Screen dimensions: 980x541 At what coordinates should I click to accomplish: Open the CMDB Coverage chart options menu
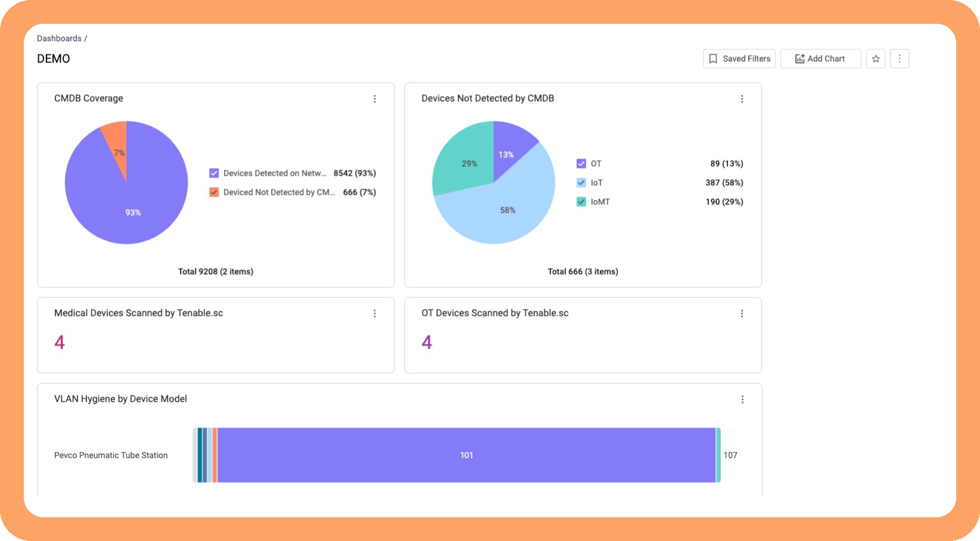pos(375,99)
